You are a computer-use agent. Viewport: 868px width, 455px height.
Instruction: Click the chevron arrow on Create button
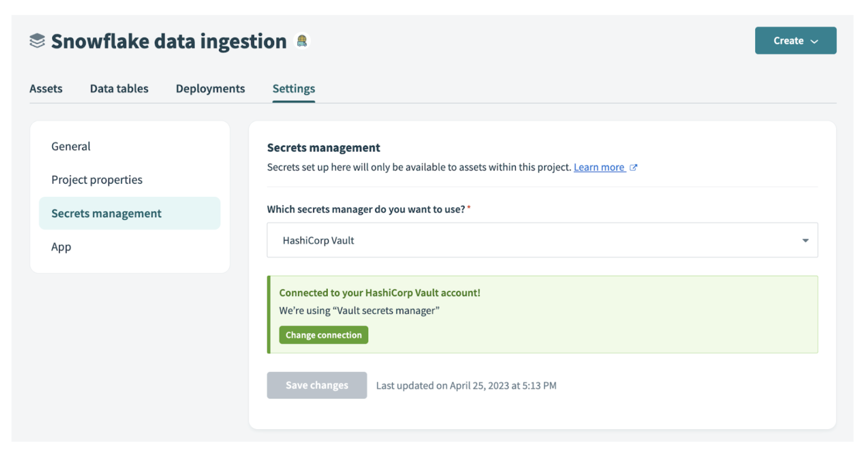814,41
